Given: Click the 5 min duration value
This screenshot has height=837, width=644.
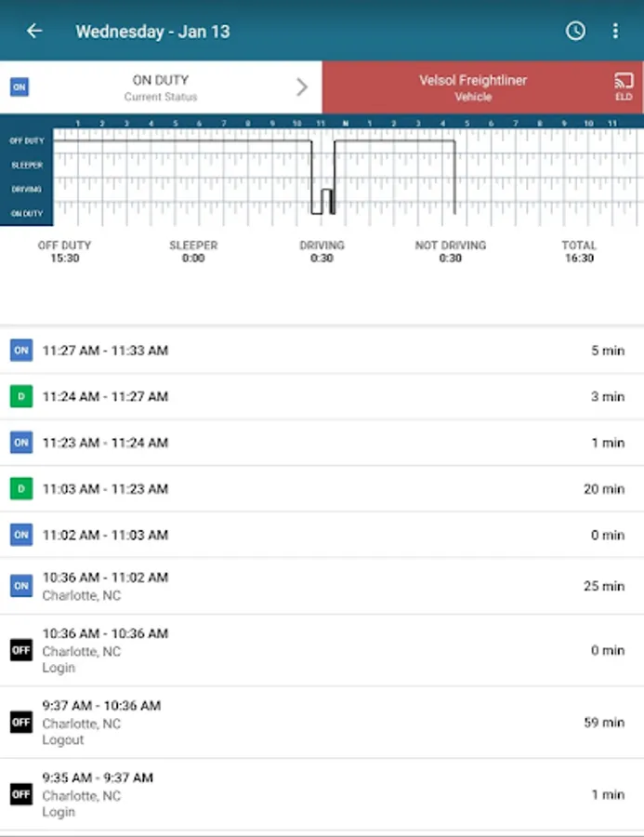Looking at the screenshot, I should 608,351.
